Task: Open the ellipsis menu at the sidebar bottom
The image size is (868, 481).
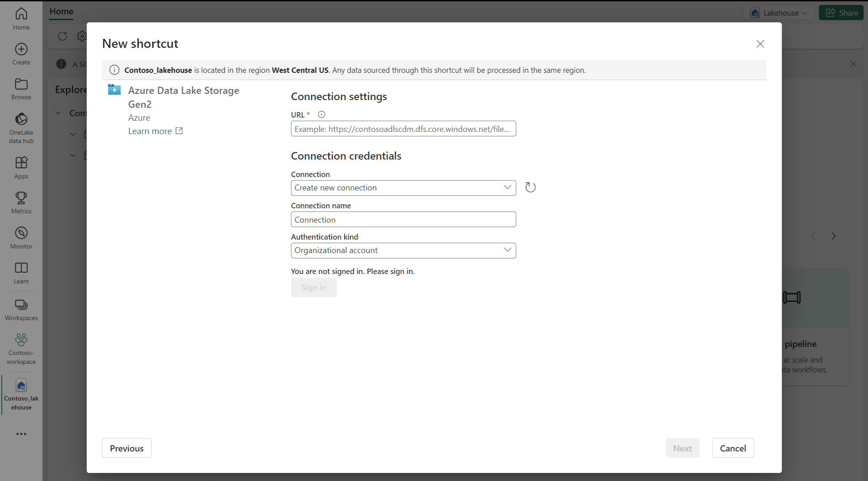Action: click(x=21, y=434)
